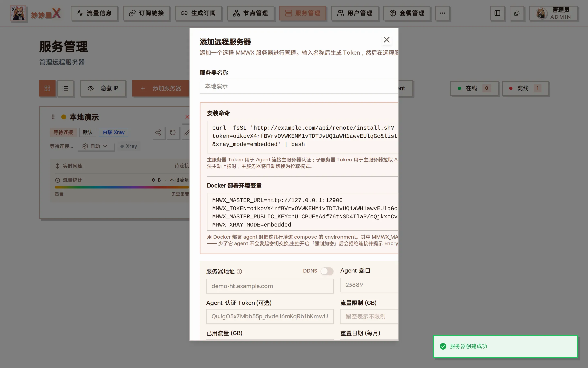Open the 流量信息 tab

(x=94, y=13)
